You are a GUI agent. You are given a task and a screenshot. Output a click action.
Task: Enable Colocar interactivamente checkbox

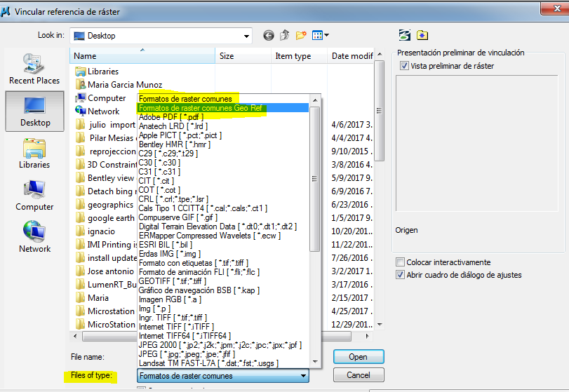pyautogui.click(x=400, y=262)
